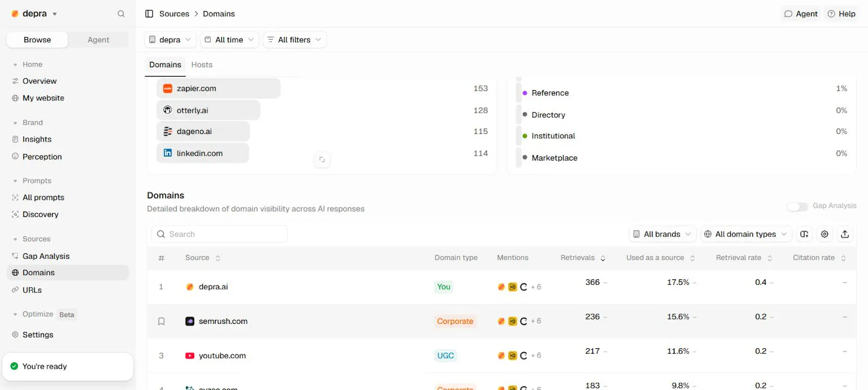Click the You're ready status card

(x=68, y=367)
